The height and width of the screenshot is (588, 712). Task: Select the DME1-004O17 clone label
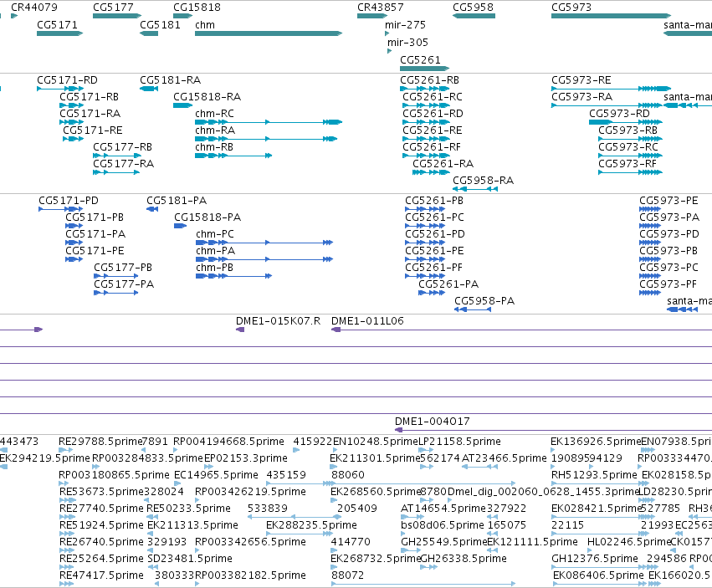[x=432, y=422]
